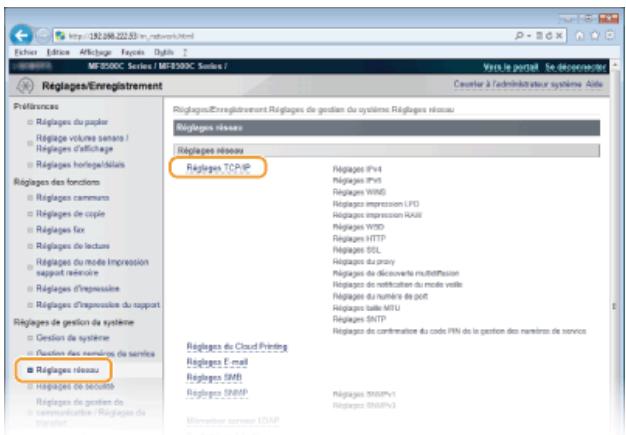
Task: Open Réglages du papier in sidebar
Action: (x=72, y=122)
